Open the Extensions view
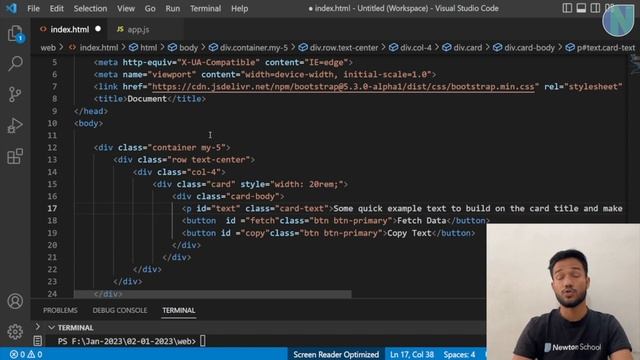Image resolution: width=640 pixels, height=360 pixels. [x=15, y=156]
